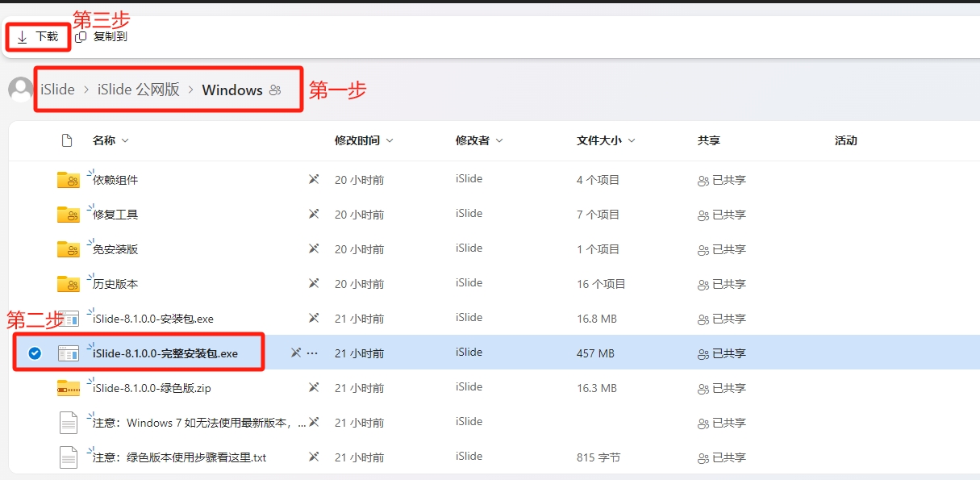Open iSlide-8.1.0.0-绿色版.zip file name

(x=152, y=388)
